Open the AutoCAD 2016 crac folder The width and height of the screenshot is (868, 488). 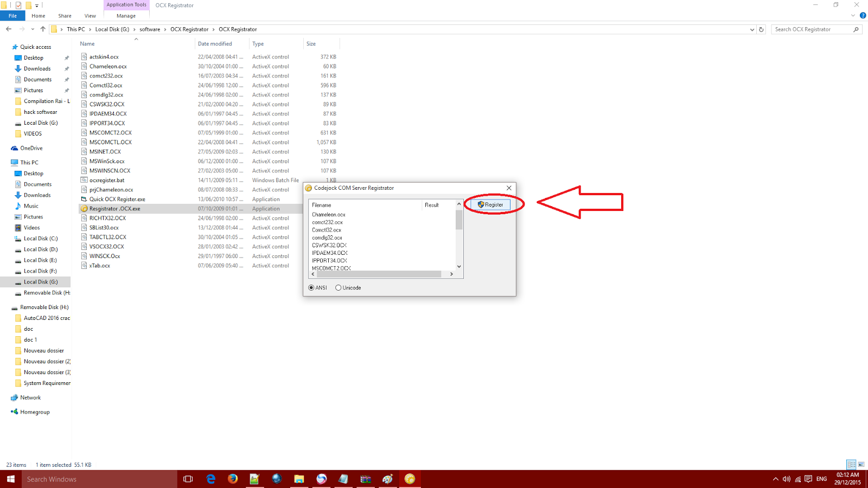(x=47, y=318)
